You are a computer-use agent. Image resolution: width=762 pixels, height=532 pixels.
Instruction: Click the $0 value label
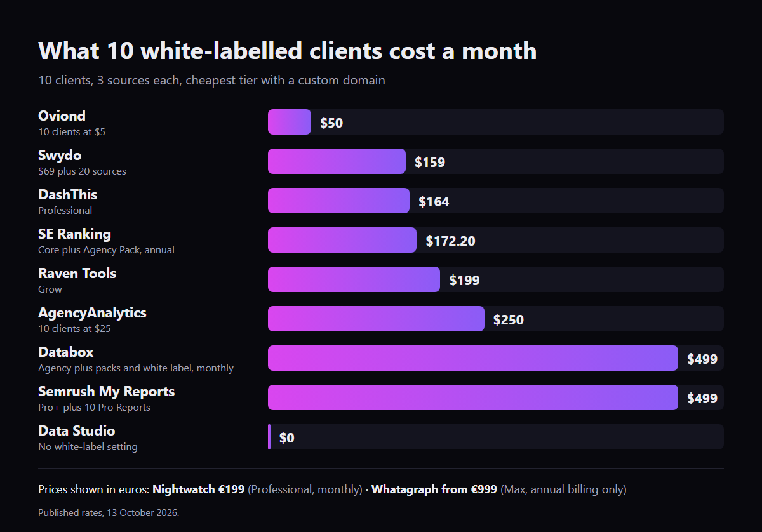287,438
